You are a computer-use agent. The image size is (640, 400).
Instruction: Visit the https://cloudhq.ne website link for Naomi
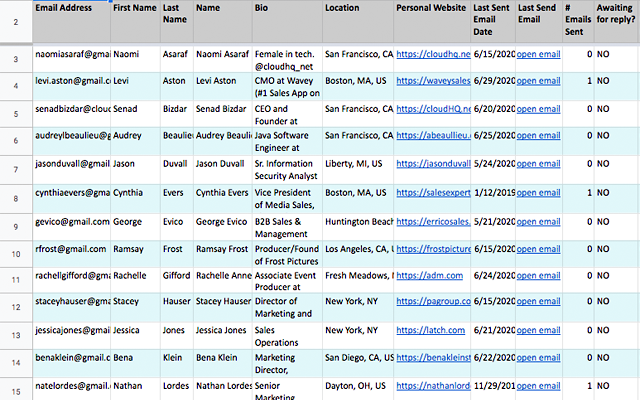433,54
